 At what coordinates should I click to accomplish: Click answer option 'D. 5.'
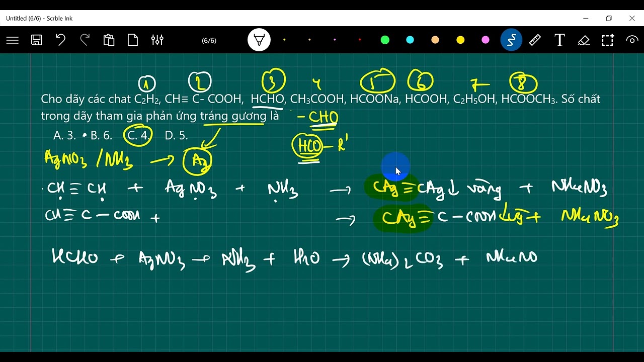(176, 135)
